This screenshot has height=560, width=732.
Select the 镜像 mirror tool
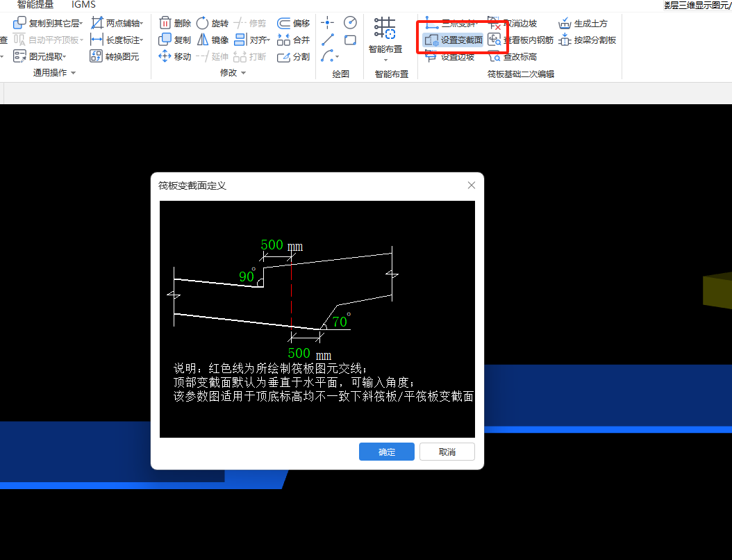(213, 40)
